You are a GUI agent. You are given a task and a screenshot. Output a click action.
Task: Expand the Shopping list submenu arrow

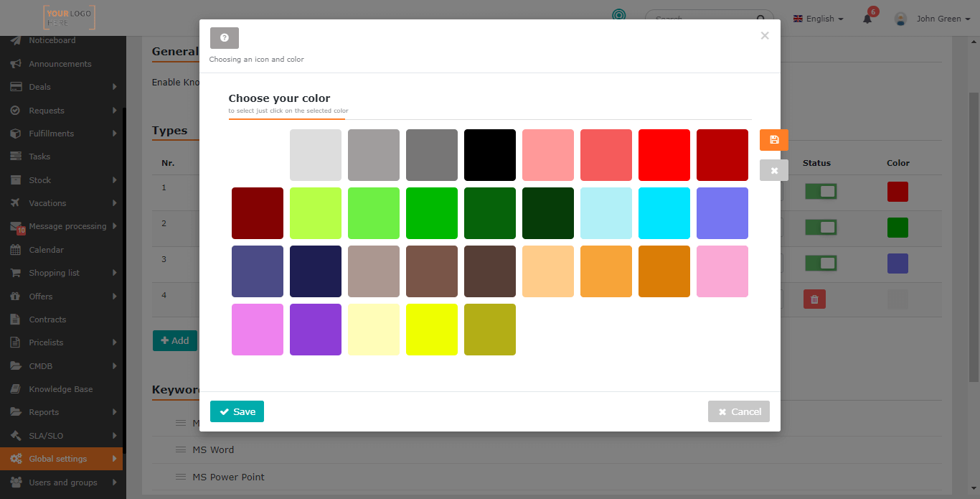point(115,273)
